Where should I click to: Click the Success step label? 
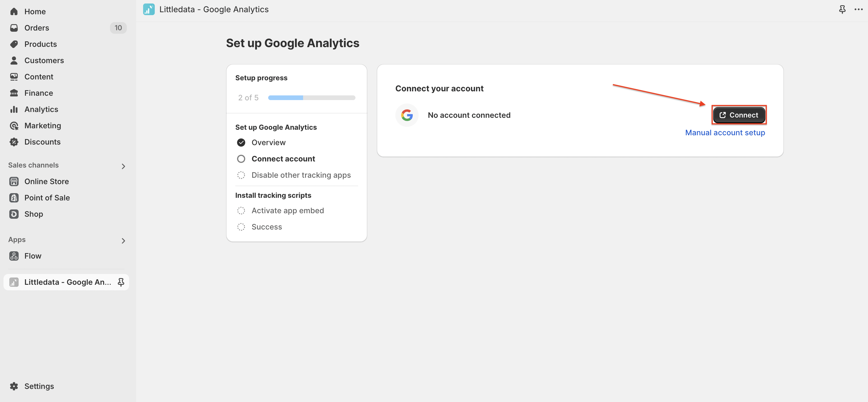[267, 227]
